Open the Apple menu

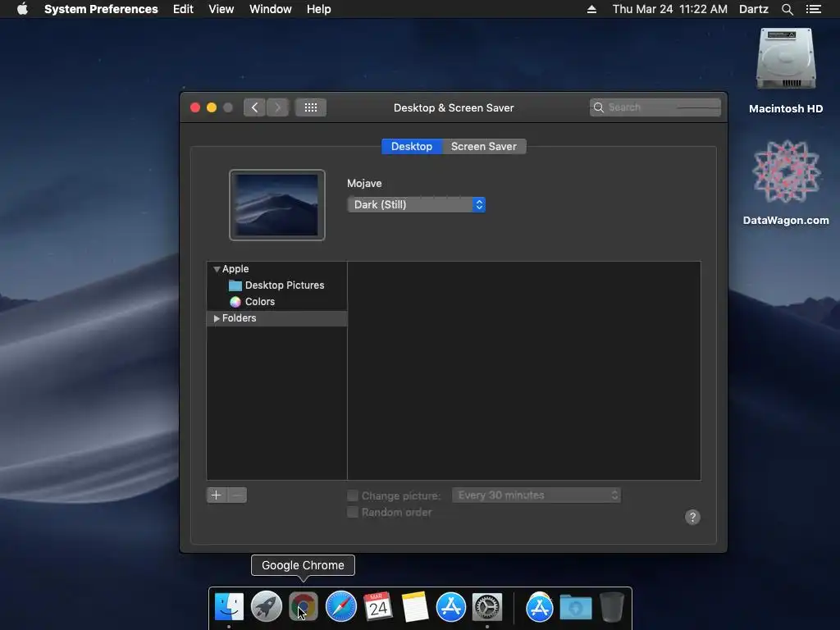click(22, 9)
